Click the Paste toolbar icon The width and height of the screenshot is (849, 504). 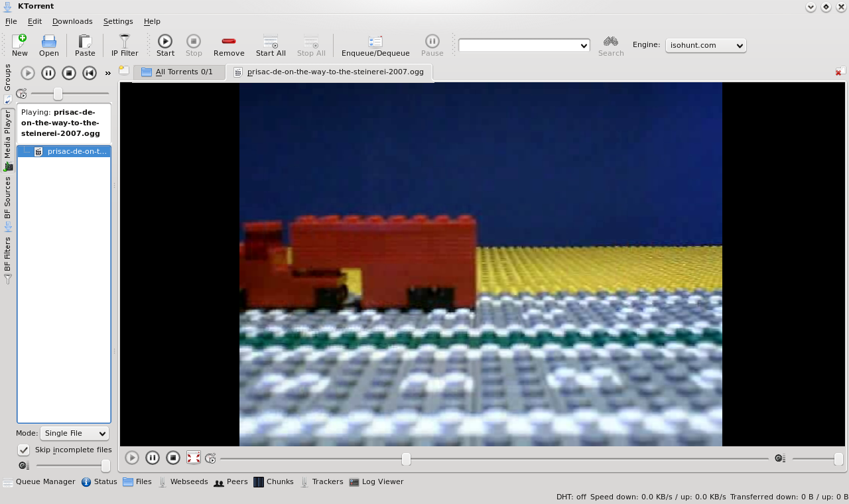(85, 45)
